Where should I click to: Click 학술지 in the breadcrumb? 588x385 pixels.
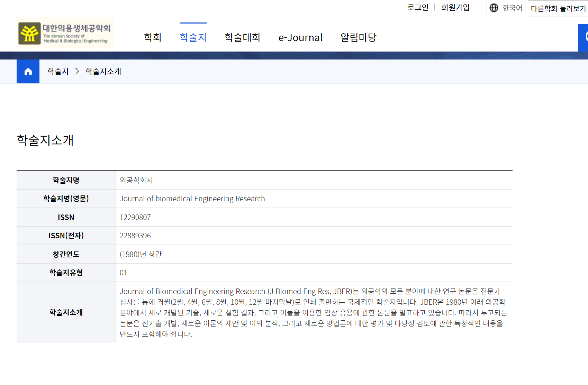coord(58,71)
